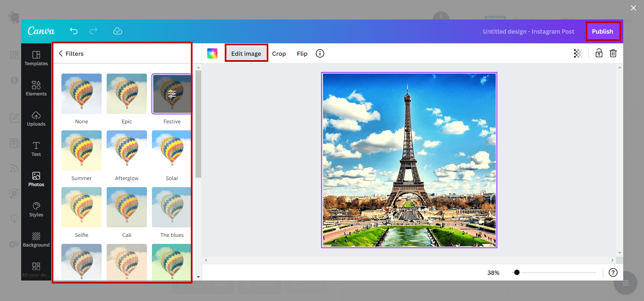Open the Uploads sidebar tab
Screen dimensions: 644x301
click(36, 119)
